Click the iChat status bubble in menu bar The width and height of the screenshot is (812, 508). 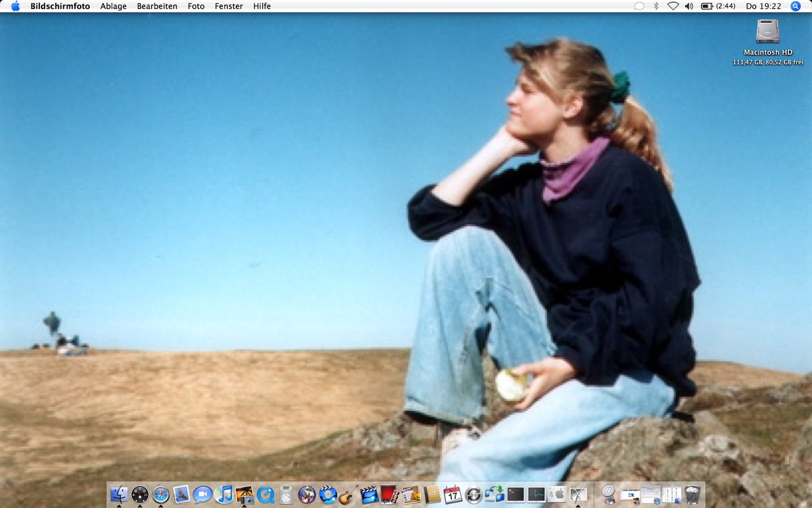pyautogui.click(x=639, y=6)
